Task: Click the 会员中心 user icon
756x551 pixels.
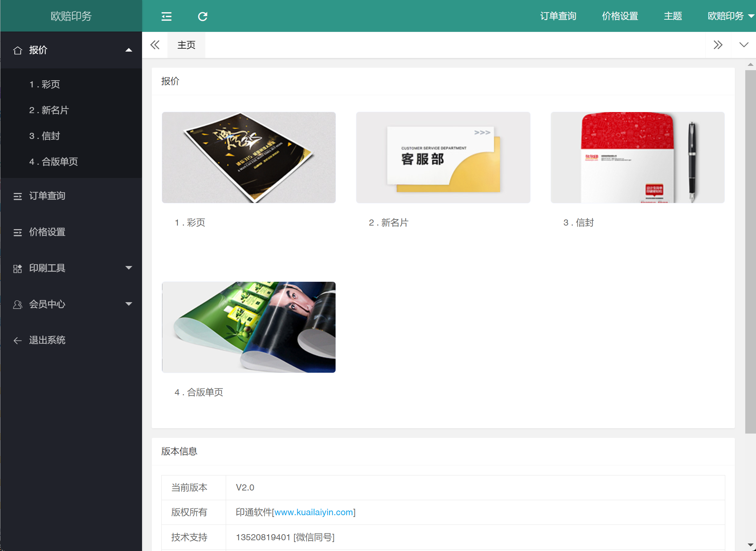Action: (18, 305)
